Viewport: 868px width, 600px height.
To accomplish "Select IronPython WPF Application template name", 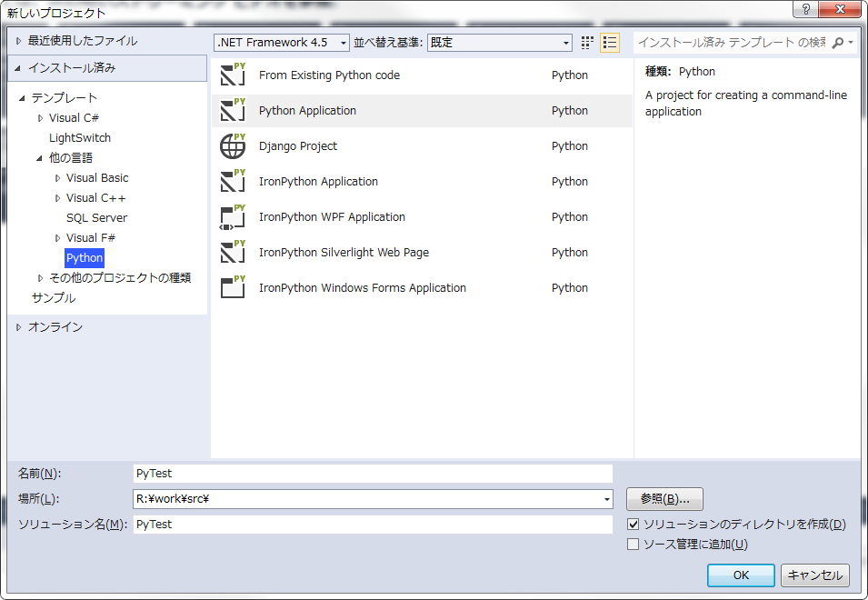I will point(332,217).
